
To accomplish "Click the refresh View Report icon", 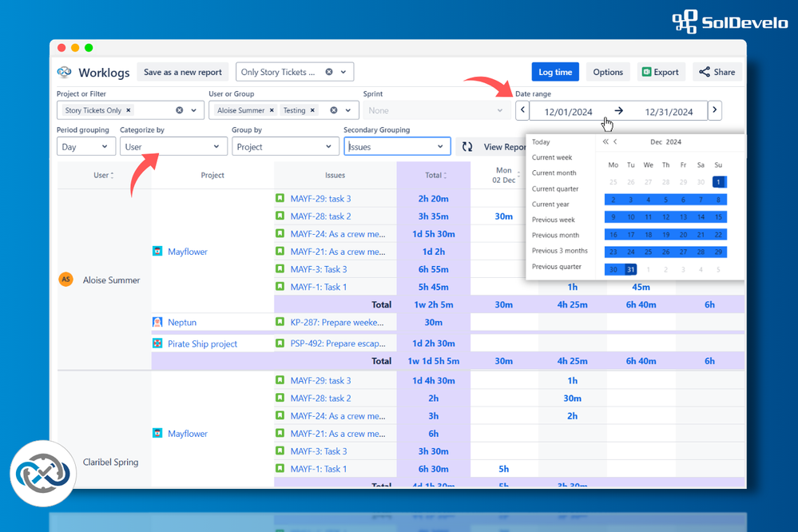I will (467, 147).
